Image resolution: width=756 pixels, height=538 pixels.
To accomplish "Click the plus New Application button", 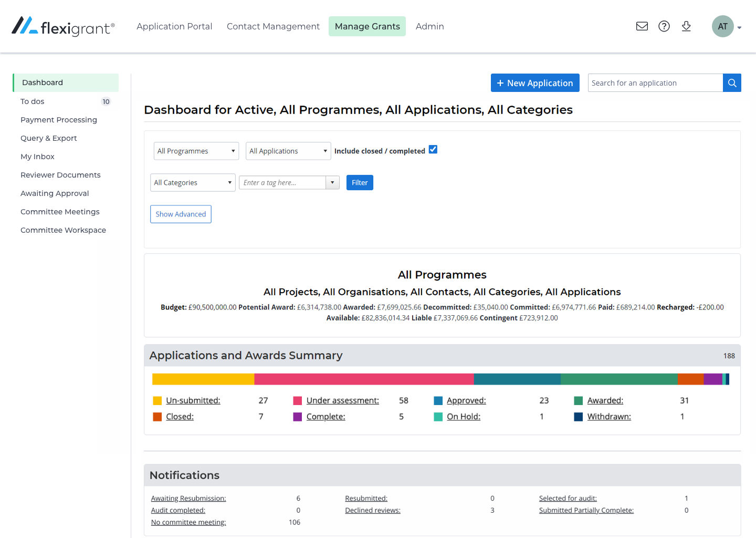I will click(x=535, y=83).
